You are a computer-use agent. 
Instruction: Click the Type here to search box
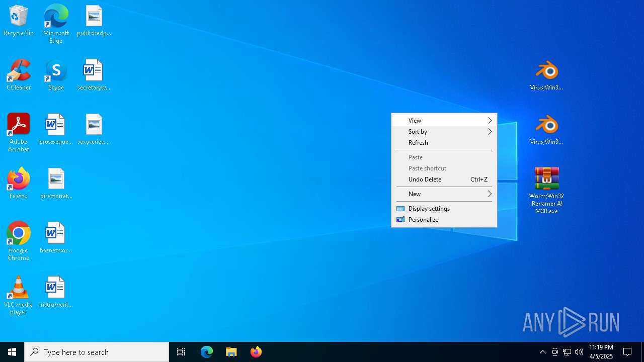[97, 352]
